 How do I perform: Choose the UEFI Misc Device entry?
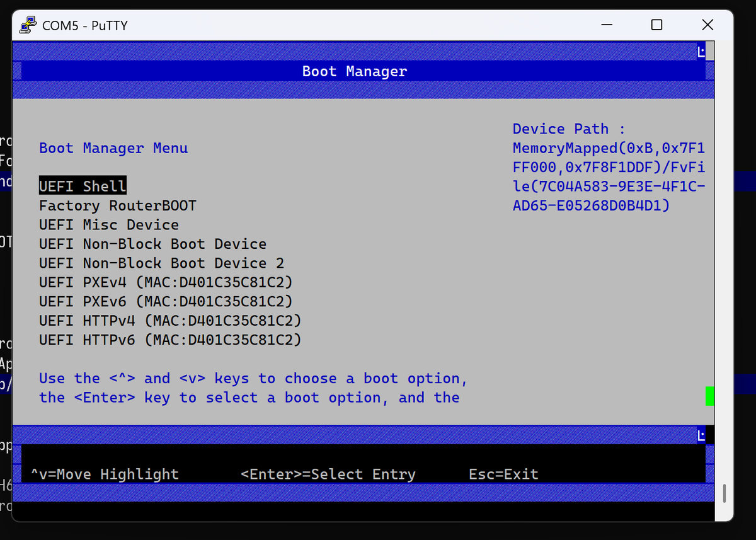109,225
